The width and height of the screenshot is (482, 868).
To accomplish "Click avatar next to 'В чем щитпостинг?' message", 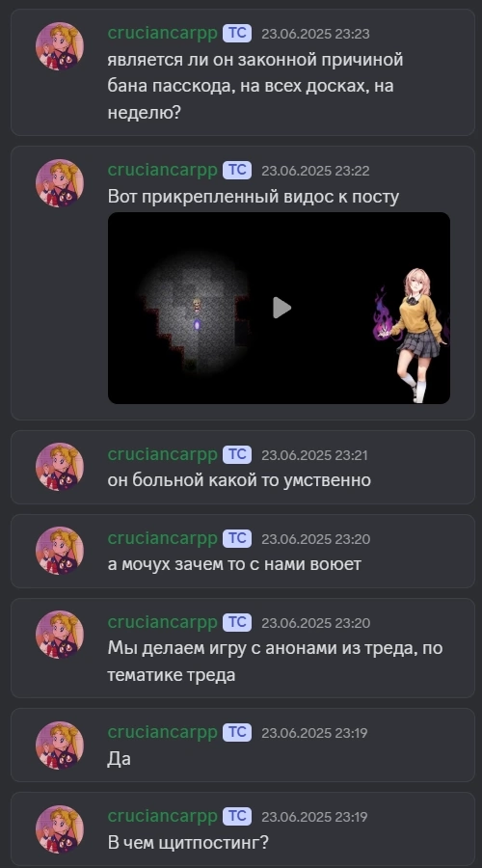I will coord(60,829).
